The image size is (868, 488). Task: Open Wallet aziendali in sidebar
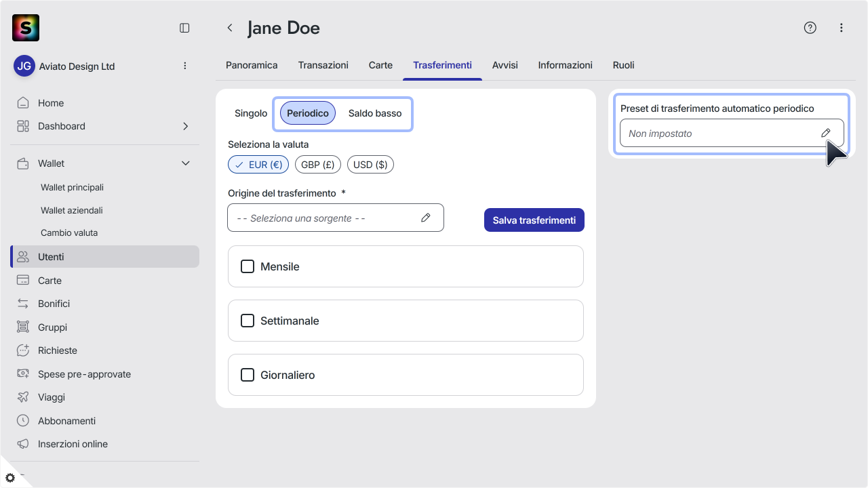tap(72, 210)
